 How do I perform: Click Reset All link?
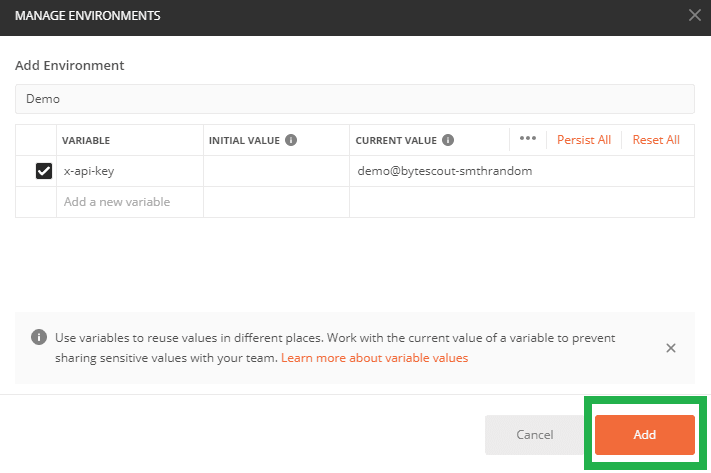click(656, 140)
